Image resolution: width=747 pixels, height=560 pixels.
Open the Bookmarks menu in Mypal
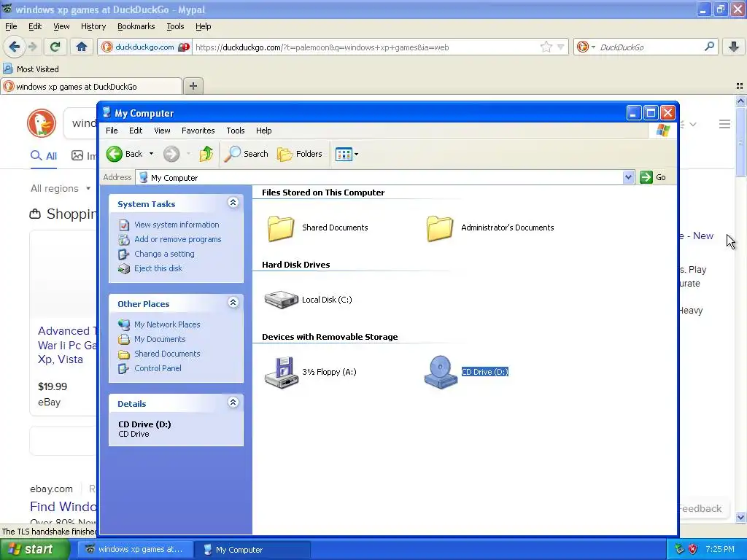[136, 26]
